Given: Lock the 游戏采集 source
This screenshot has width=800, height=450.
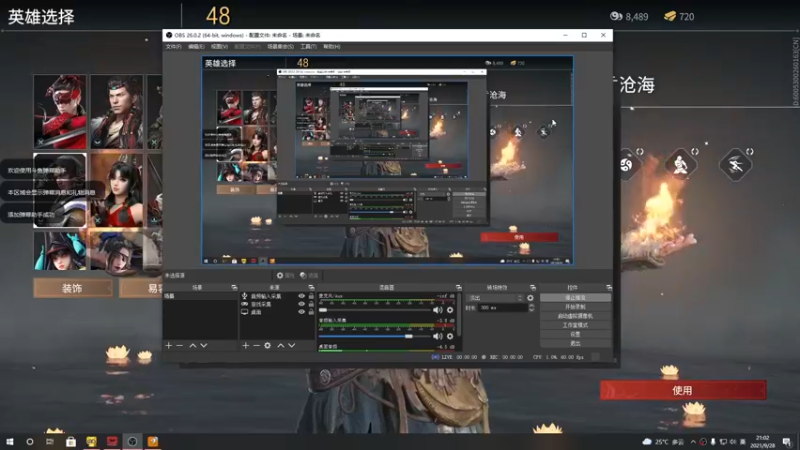Looking at the screenshot, I should pyautogui.click(x=311, y=304).
